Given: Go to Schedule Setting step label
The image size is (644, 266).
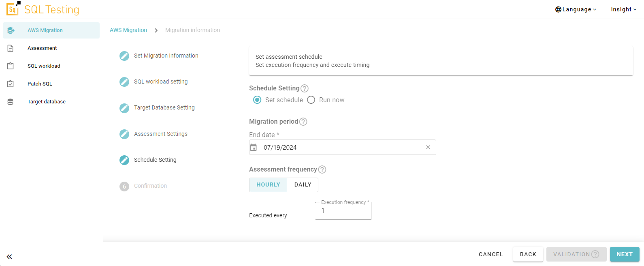Looking at the screenshot, I should pyautogui.click(x=155, y=160).
